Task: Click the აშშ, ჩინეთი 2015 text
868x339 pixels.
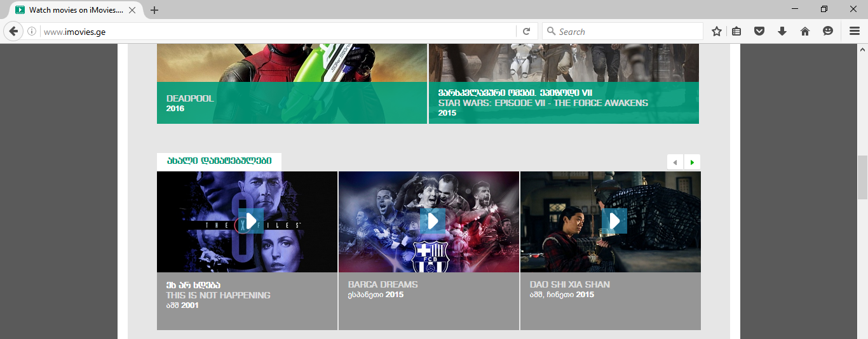Action: [x=562, y=295]
